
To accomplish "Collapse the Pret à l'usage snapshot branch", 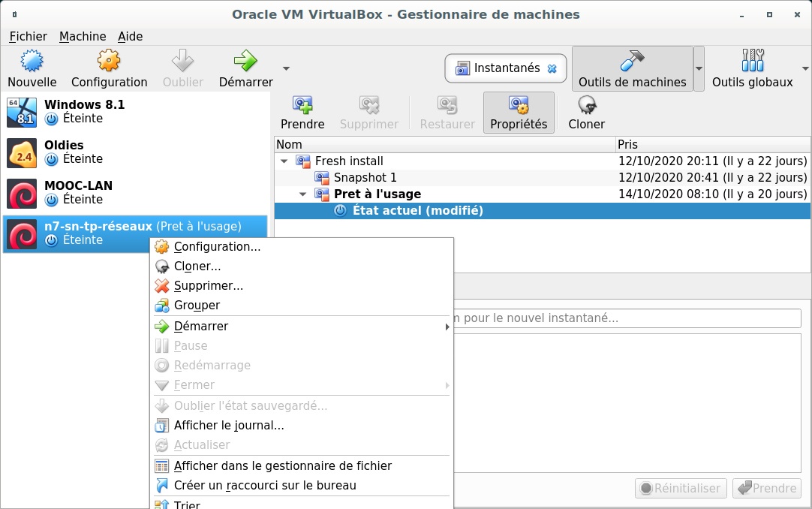I will (x=303, y=194).
